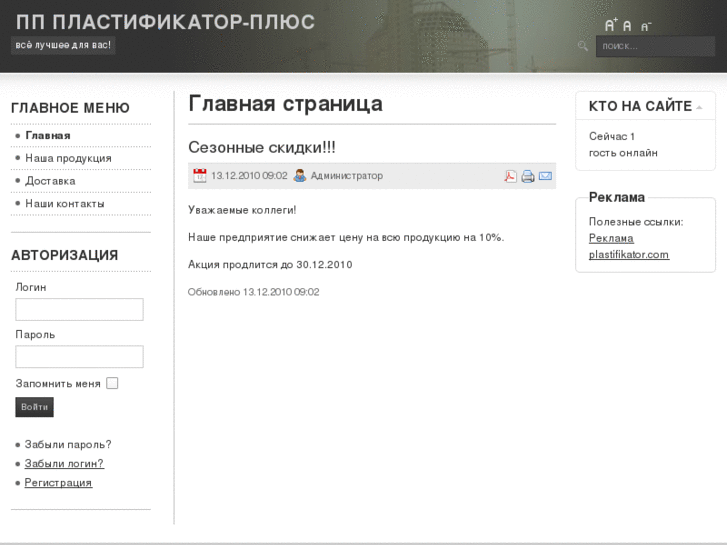The height and width of the screenshot is (545, 727).
Task: Click the author user icon
Action: (300, 176)
